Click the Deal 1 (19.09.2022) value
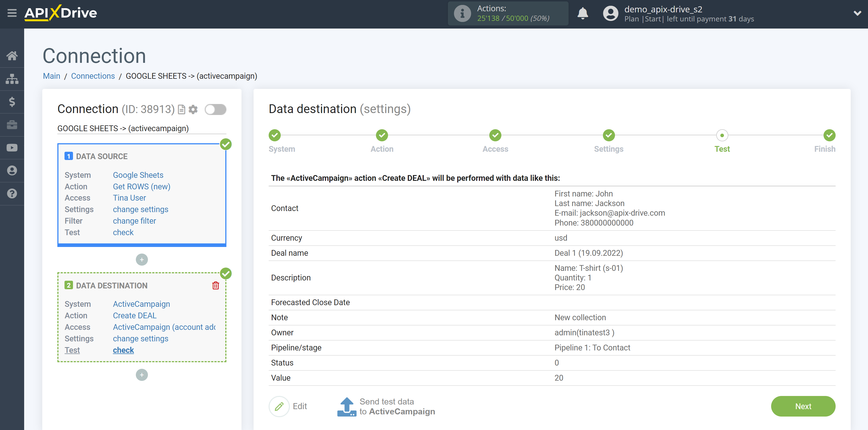Viewport: 868px width, 430px height. (589, 253)
